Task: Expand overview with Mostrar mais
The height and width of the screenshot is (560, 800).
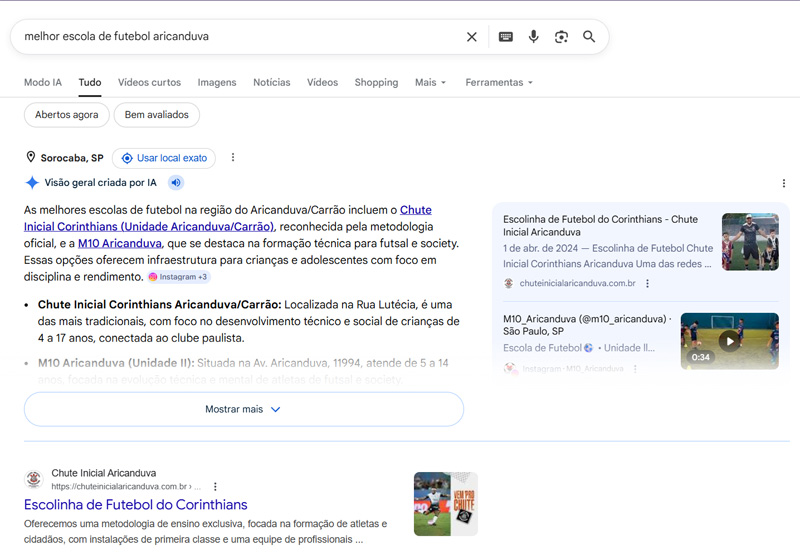Action: (x=244, y=409)
